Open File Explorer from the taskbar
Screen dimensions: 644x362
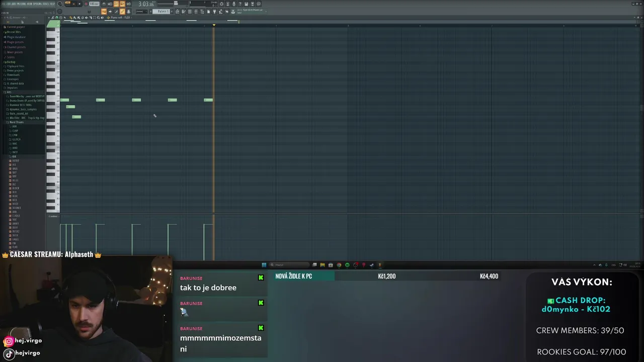tap(323, 265)
